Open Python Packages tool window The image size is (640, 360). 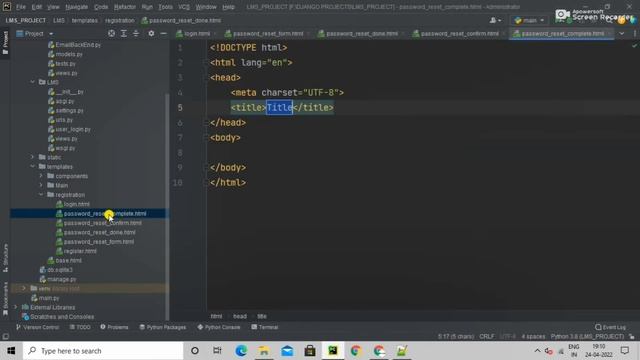tap(162, 327)
